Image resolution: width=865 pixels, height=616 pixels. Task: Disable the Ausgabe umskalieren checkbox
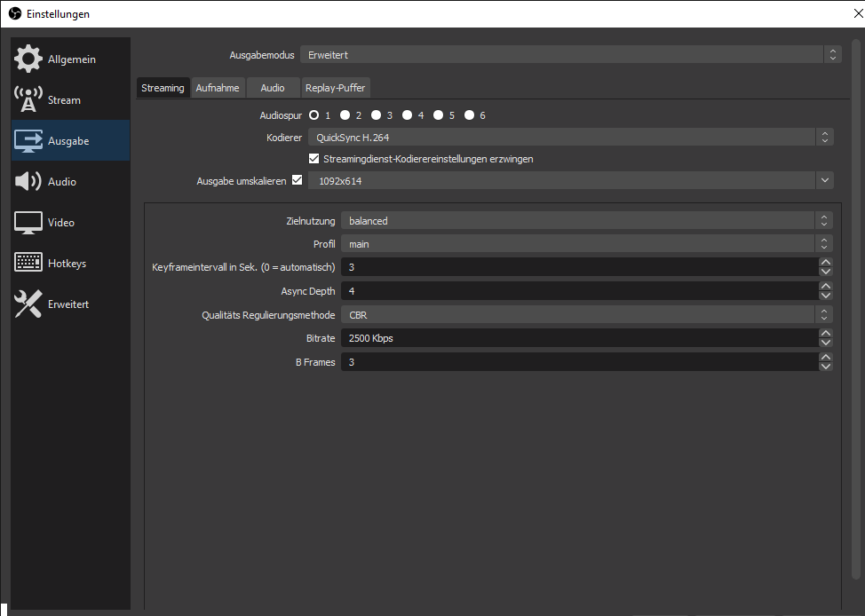[297, 180]
